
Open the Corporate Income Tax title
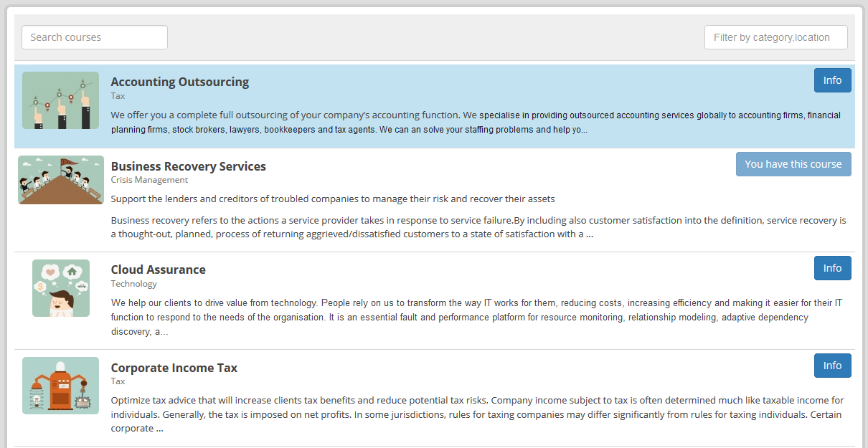(x=174, y=368)
